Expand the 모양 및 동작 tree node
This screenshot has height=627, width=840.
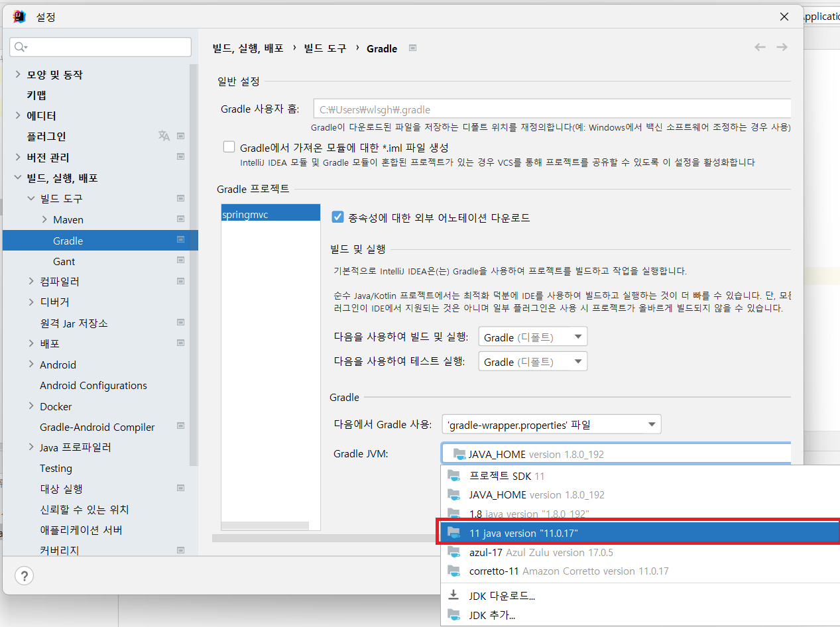[18, 74]
